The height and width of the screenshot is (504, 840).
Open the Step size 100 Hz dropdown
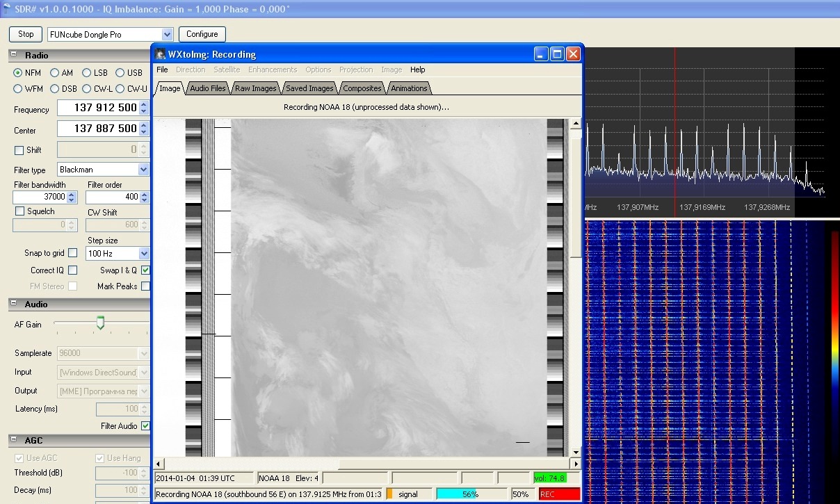click(143, 254)
